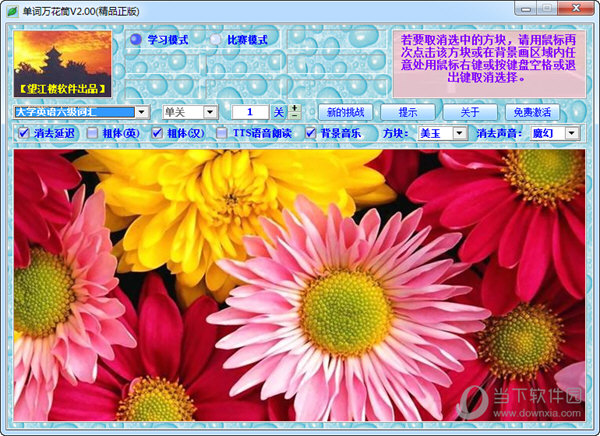This screenshot has height=436, width=600.
Task: Click the green leaf app icon in title bar
Action: (x=13, y=11)
